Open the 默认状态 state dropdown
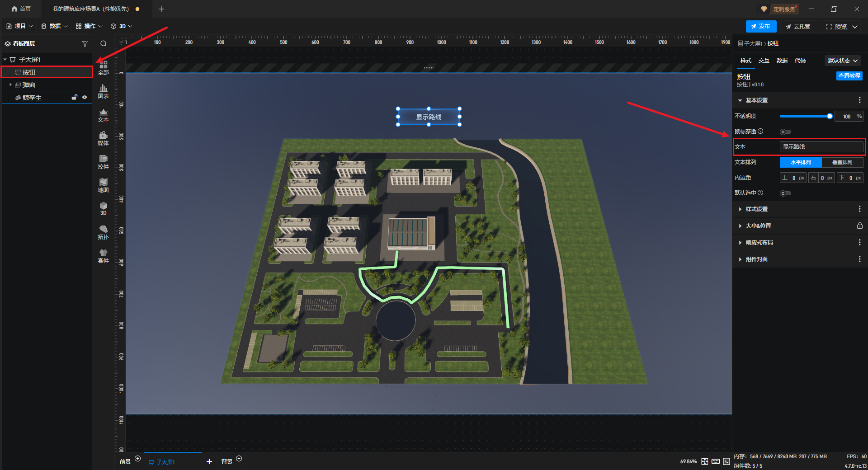 pyautogui.click(x=843, y=61)
